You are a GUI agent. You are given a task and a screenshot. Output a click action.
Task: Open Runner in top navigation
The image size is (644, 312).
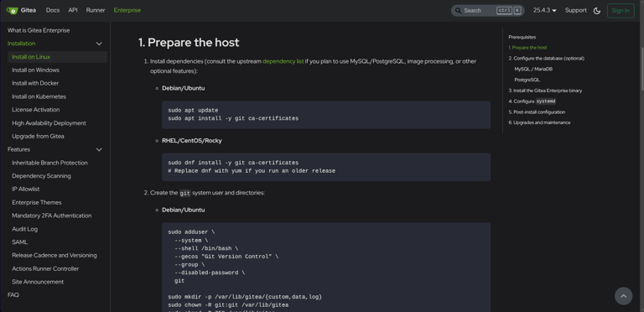pos(96,10)
